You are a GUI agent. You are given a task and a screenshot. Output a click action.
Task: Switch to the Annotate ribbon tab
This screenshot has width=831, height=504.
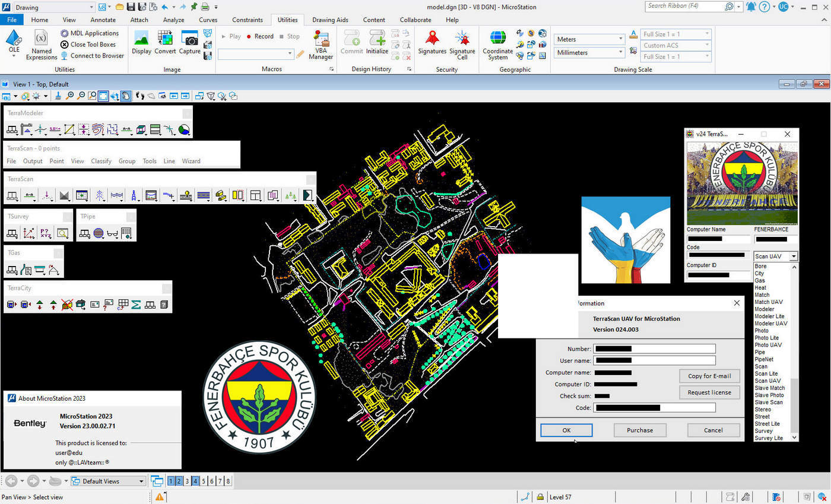point(103,20)
